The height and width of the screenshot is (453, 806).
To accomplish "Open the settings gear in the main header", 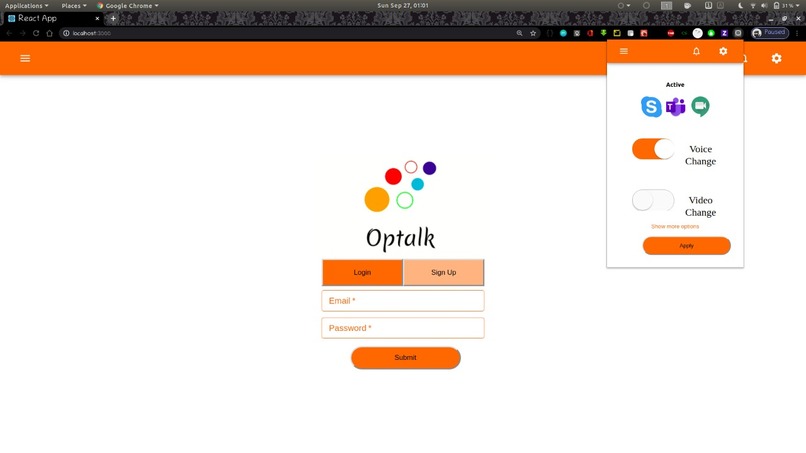I will pos(776,58).
